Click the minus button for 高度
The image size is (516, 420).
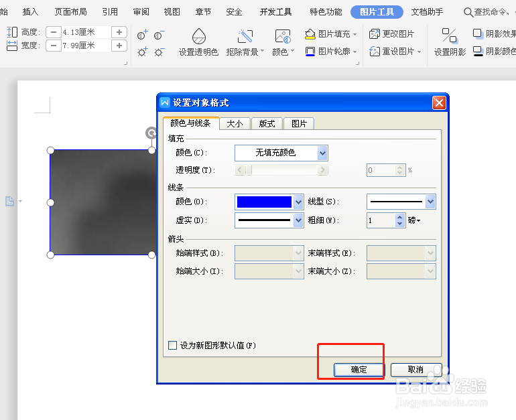[x=54, y=32]
